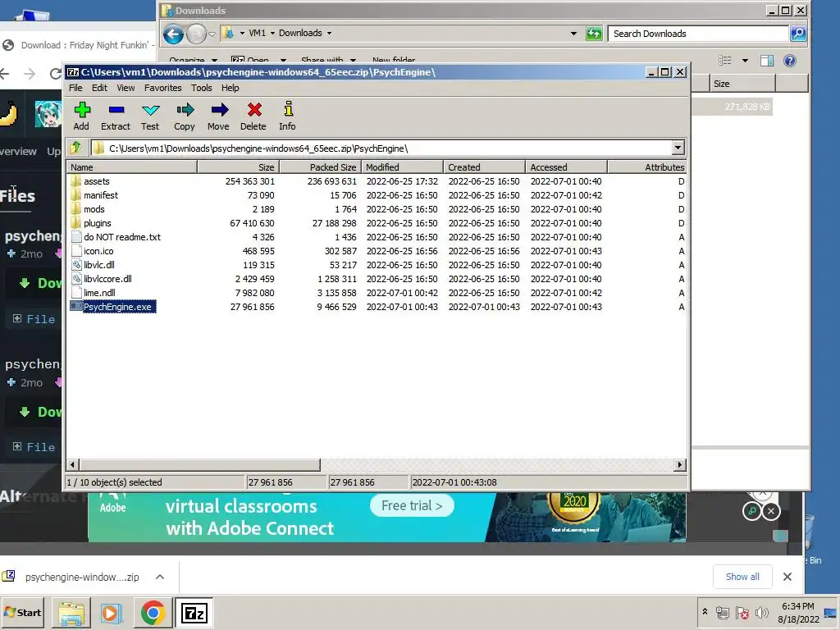Click Show all downloads
The height and width of the screenshot is (630, 840).
[742, 577]
